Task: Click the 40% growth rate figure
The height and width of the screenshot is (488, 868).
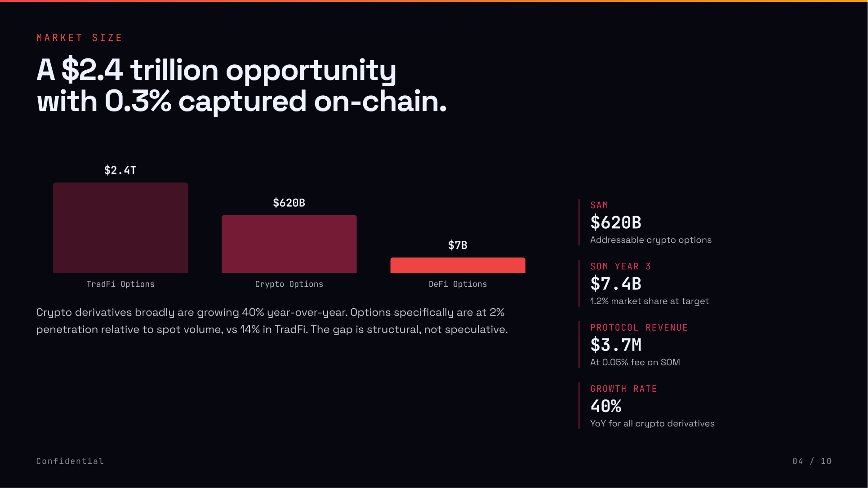Action: pyautogui.click(x=606, y=406)
